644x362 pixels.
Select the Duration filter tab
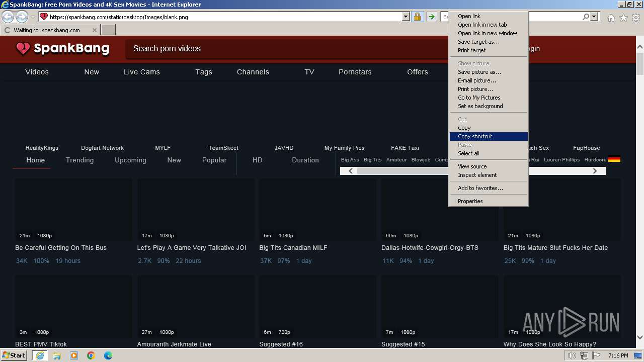tap(305, 160)
